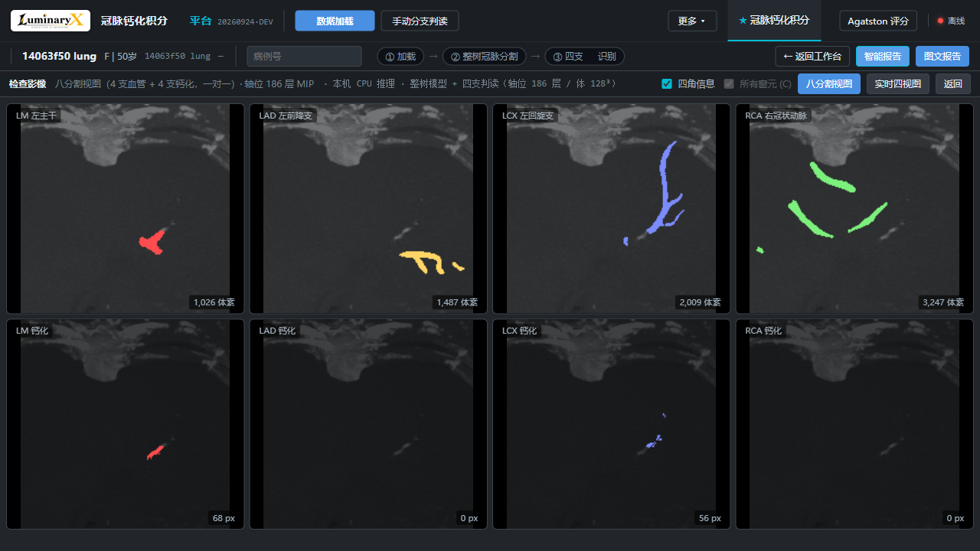Switch to 八分割视图
The image size is (980, 551).
(829, 84)
